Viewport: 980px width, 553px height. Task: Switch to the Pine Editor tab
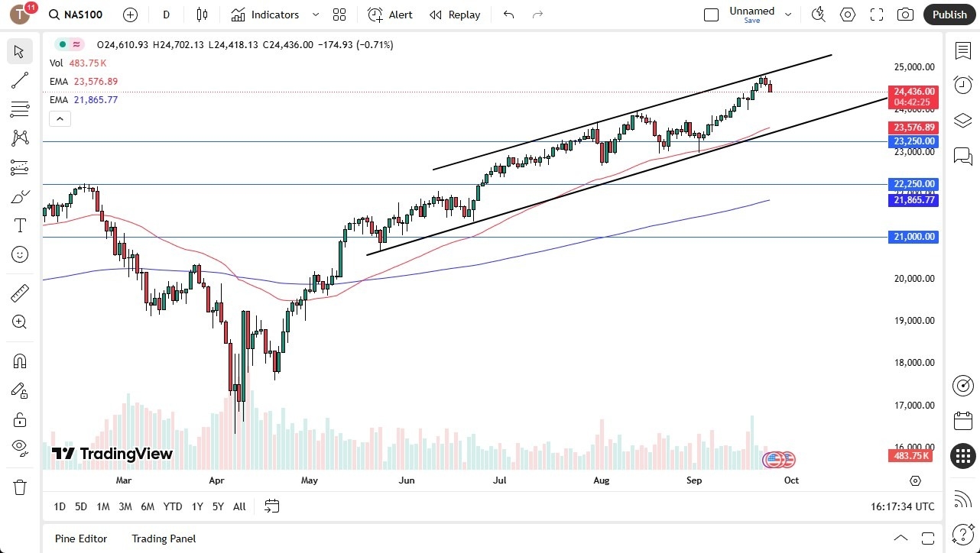tap(80, 538)
